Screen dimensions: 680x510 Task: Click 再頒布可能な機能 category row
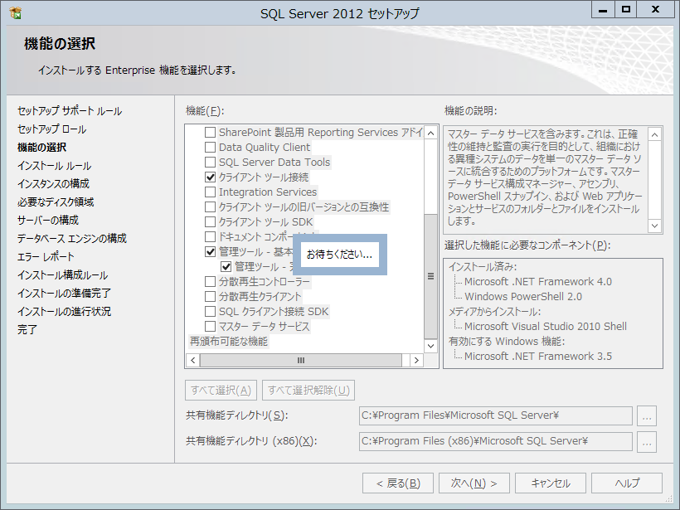(229, 341)
